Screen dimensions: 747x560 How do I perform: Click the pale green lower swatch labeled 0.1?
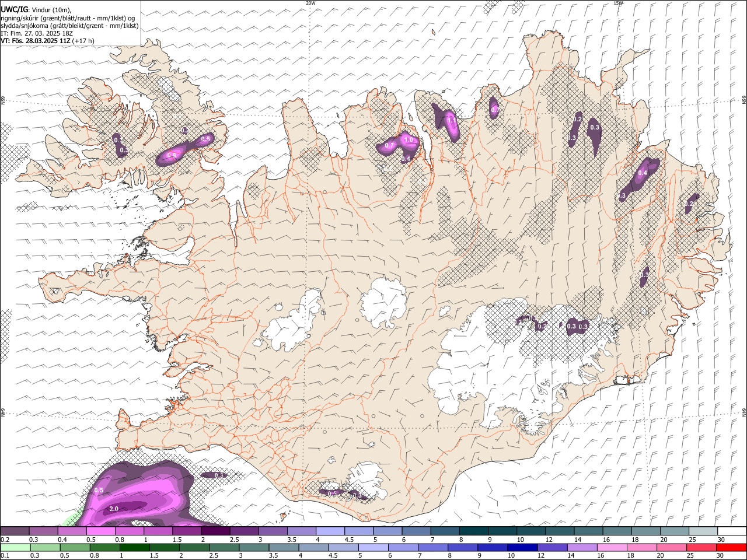coord(15,547)
